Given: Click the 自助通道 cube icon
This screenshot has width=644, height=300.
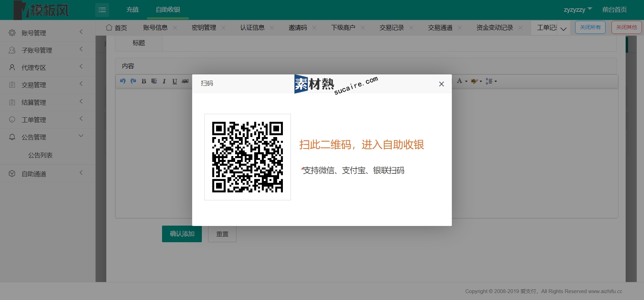Looking at the screenshot, I should pos(12,174).
